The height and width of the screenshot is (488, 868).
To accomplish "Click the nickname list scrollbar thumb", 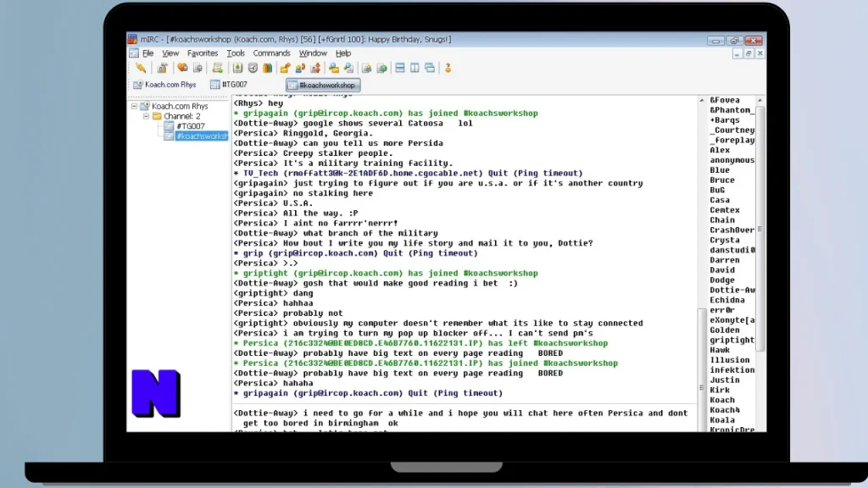I will pyautogui.click(x=759, y=229).
